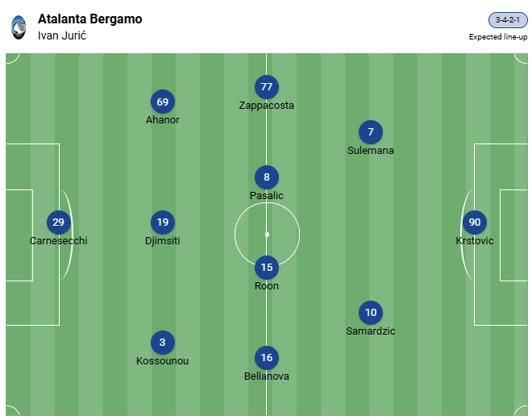Open the Carnesecchi name label

(x=58, y=241)
